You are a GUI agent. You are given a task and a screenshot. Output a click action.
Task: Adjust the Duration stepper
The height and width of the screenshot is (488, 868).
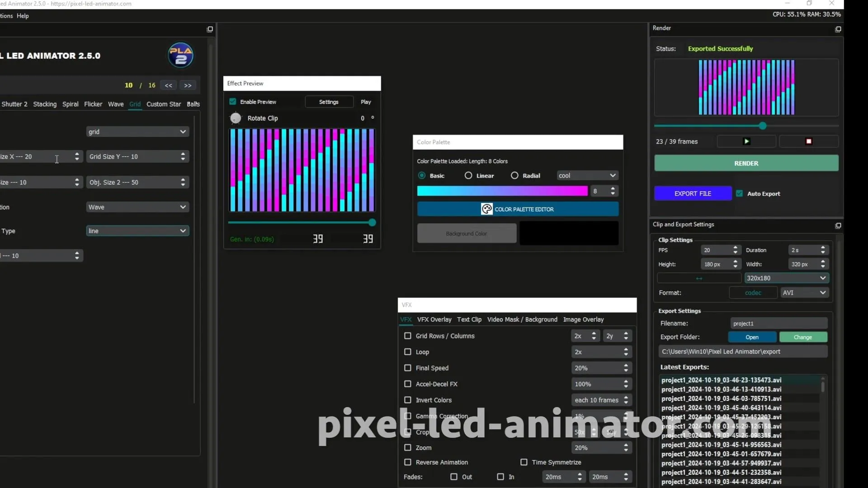[x=823, y=250]
